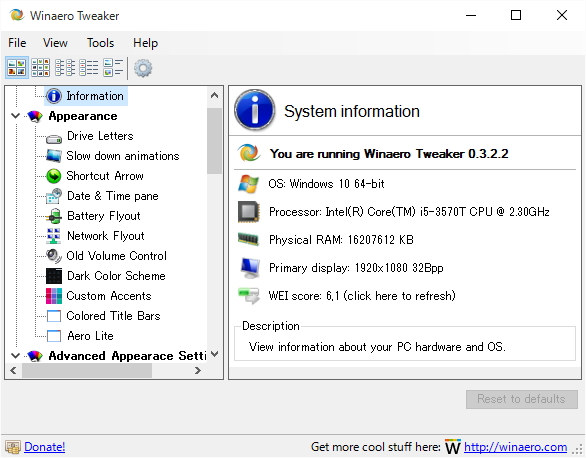Screen dimensions: 586x458
Task: Click tree horizontal scrollbar left arrow
Action: 14,370
